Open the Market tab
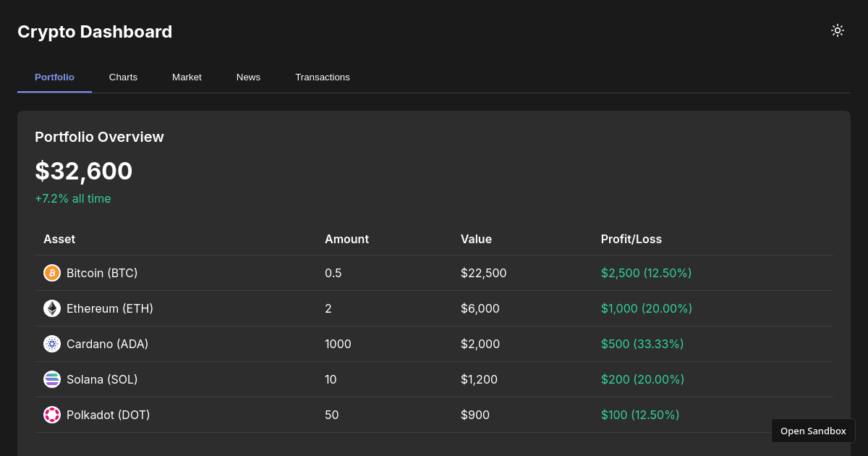The image size is (868, 456). [x=187, y=77]
